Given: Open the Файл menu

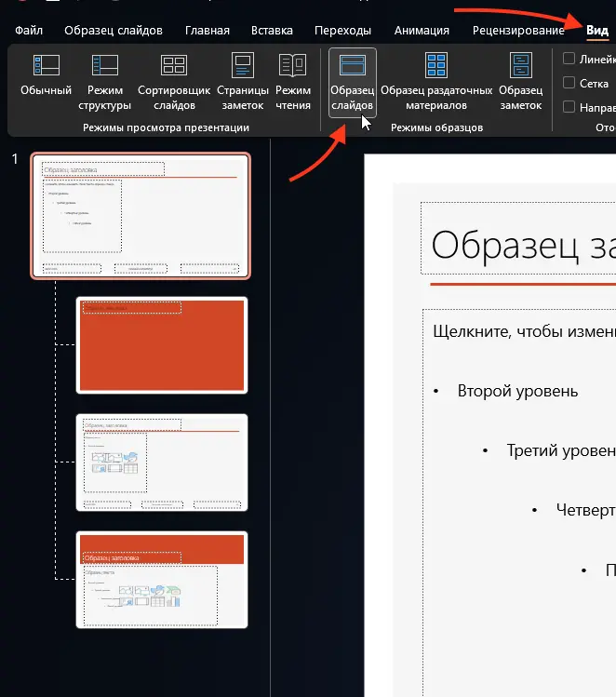Looking at the screenshot, I should [29, 31].
